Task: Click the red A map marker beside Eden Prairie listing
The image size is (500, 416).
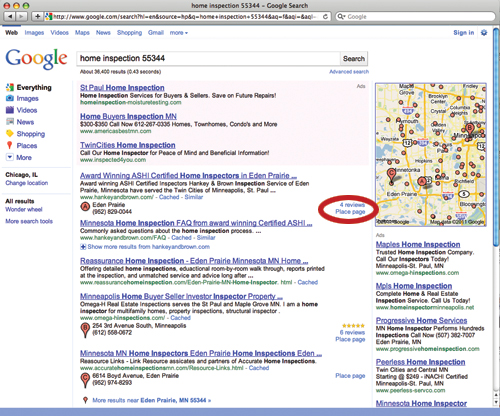Action: point(85,207)
